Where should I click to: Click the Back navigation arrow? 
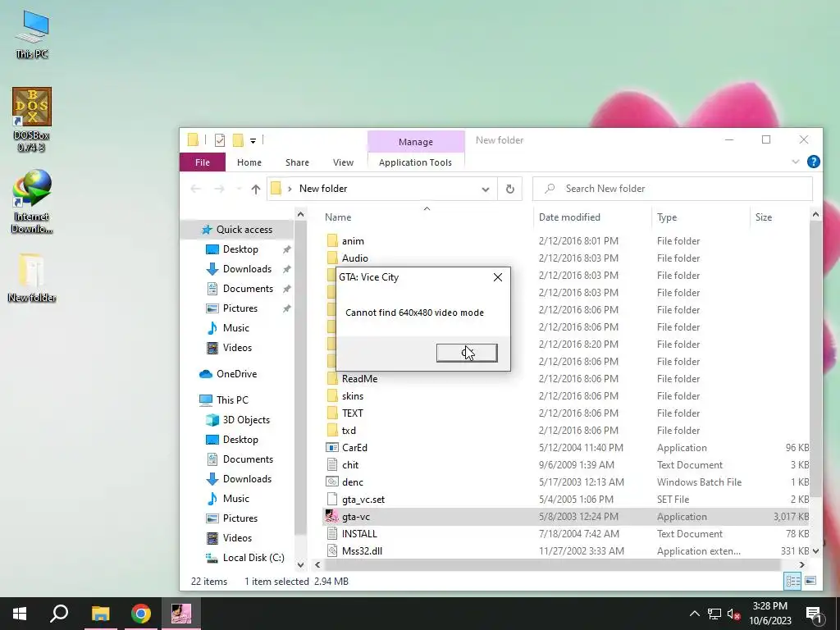pos(195,189)
